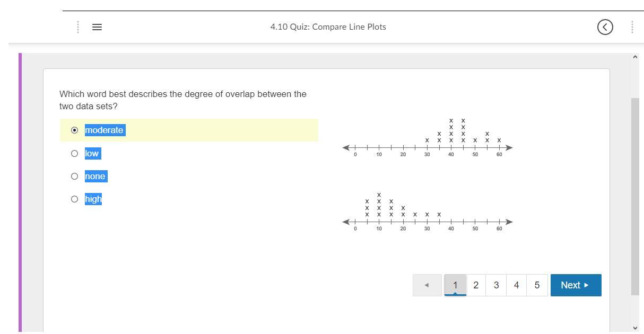Click the lower line plot image
Screen dimensions: 644x334
point(428,212)
